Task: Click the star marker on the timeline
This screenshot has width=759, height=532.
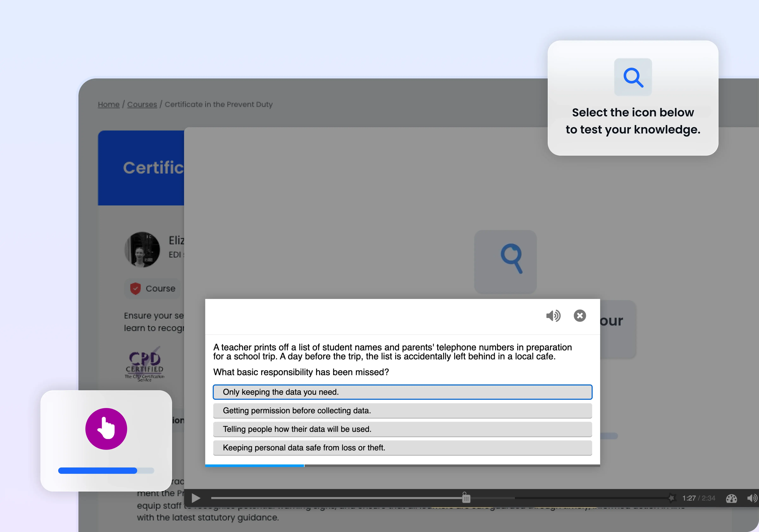Action: [672, 498]
